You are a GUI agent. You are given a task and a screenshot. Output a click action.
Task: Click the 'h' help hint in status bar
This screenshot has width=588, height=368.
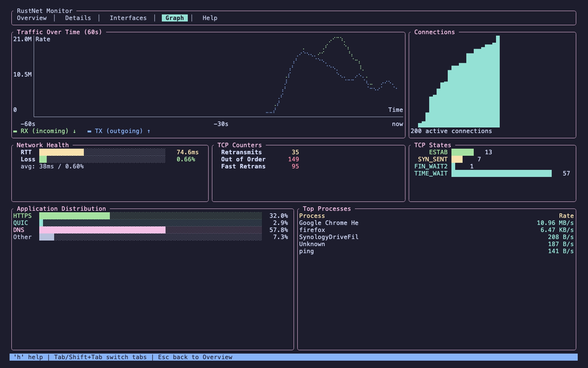point(28,357)
